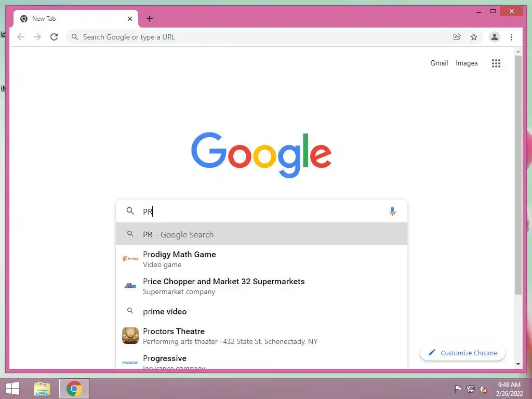Open the Windows Start menu
Screen dimensions: 532x399
coord(12,389)
